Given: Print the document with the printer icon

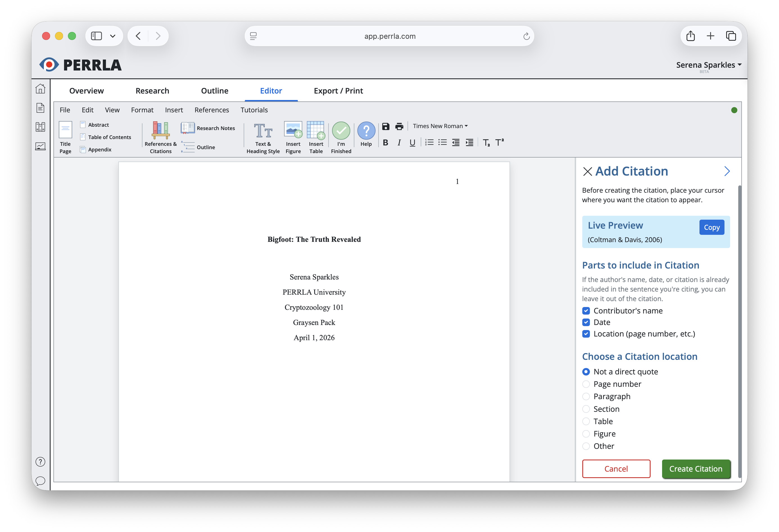Looking at the screenshot, I should click(x=399, y=126).
